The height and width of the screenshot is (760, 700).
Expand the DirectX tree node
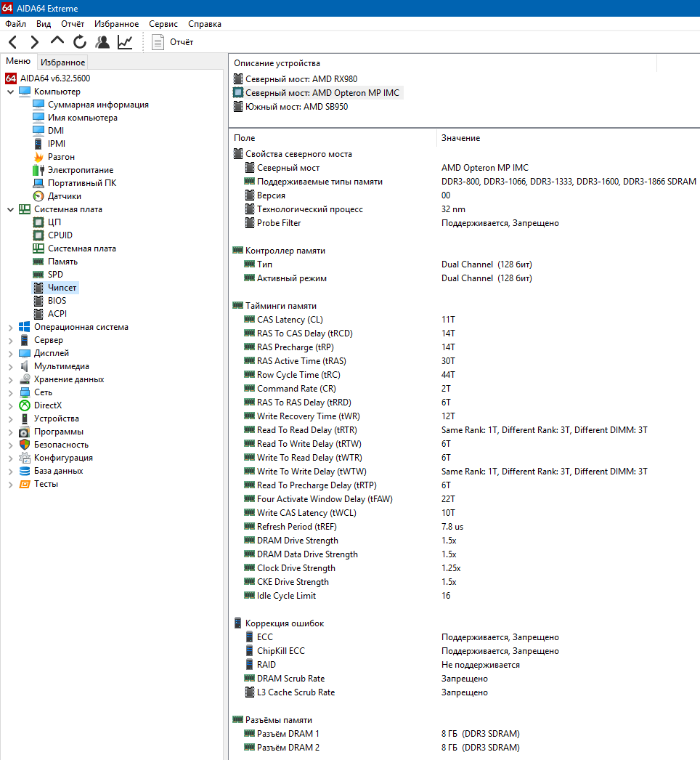tap(11, 405)
